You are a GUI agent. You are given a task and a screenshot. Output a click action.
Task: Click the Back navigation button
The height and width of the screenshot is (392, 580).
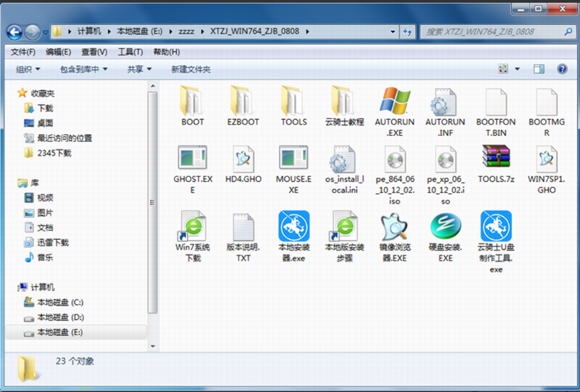pos(14,31)
